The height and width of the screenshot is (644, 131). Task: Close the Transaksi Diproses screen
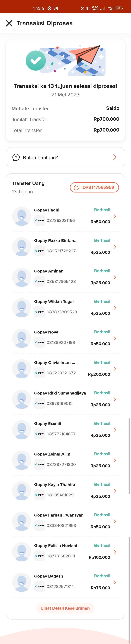pos(9,23)
